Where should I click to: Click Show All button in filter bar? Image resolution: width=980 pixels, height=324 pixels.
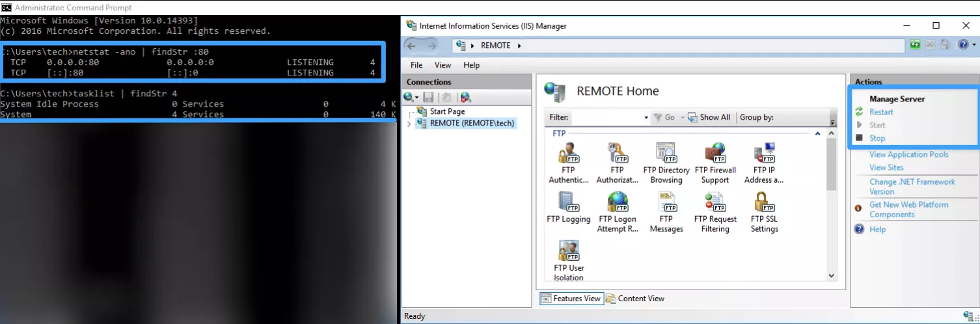pyautogui.click(x=709, y=118)
